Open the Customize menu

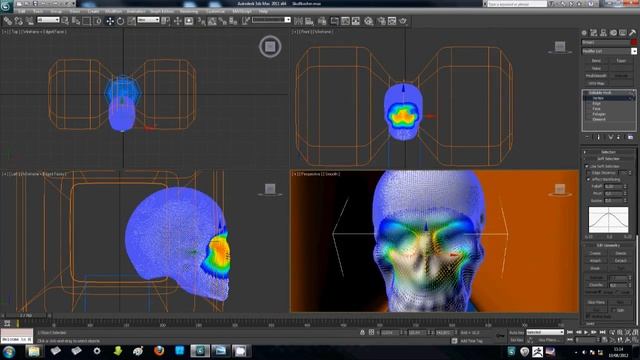(215, 11)
